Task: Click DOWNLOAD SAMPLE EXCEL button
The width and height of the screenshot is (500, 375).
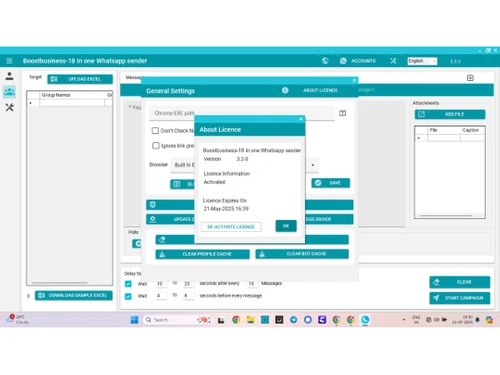Action: [74, 295]
